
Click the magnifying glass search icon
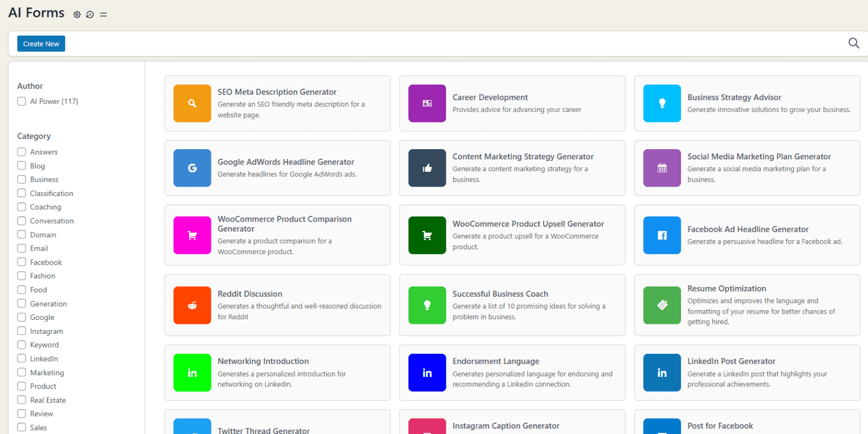[853, 44]
